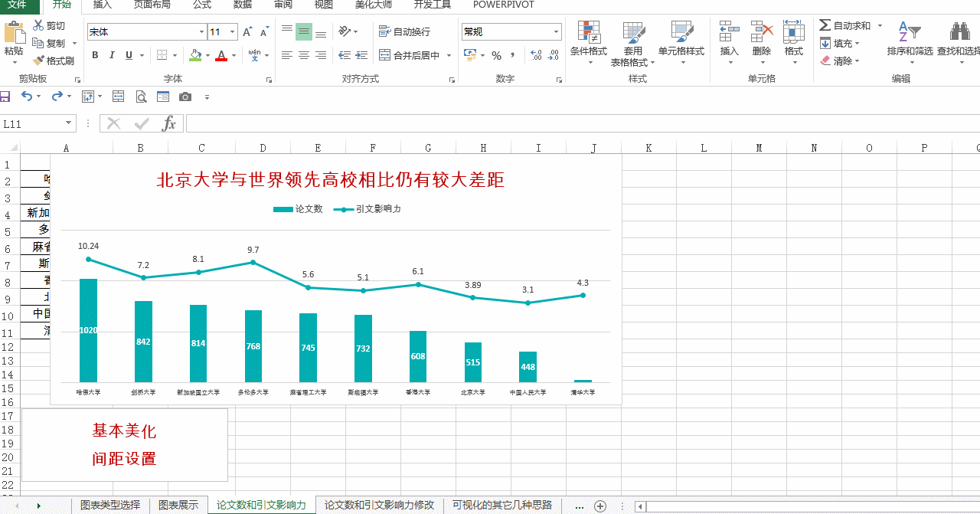This screenshot has height=514, width=980.
Task: Click the Paste (粘贴) clipboard icon
Action: [x=14, y=32]
